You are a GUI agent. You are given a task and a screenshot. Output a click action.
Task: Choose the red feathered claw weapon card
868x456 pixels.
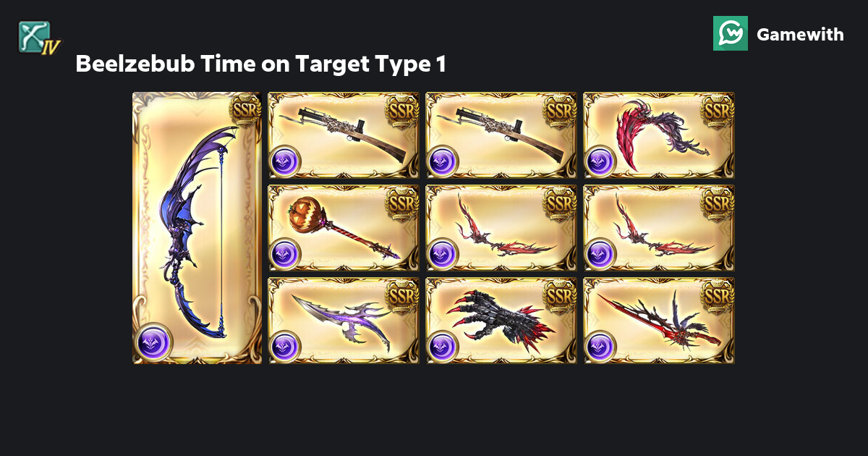pos(660,135)
